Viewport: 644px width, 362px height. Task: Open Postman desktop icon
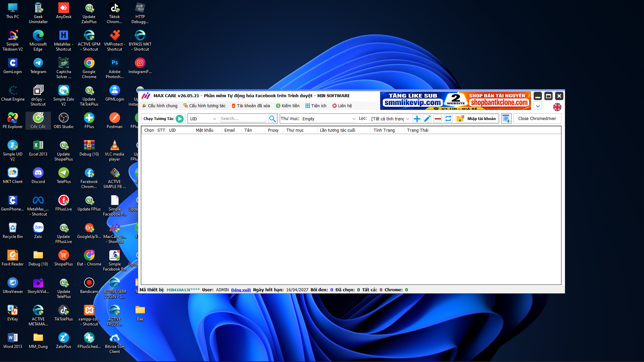(115, 121)
